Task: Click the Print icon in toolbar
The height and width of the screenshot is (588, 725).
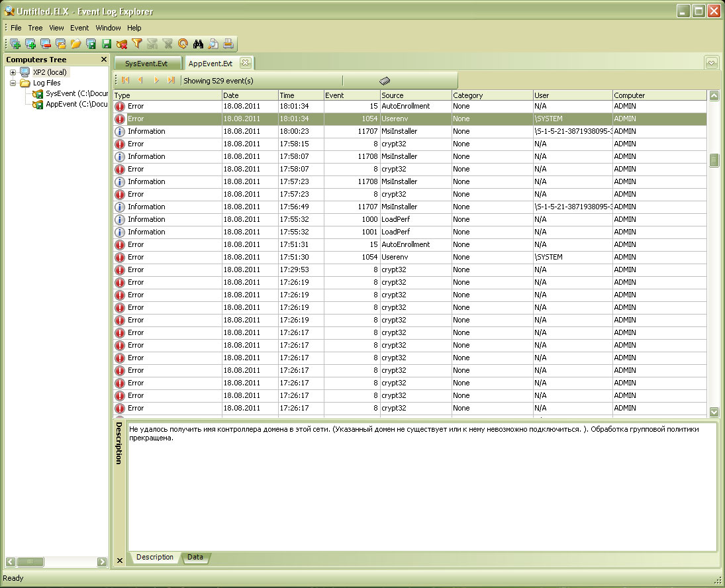Action: (228, 44)
